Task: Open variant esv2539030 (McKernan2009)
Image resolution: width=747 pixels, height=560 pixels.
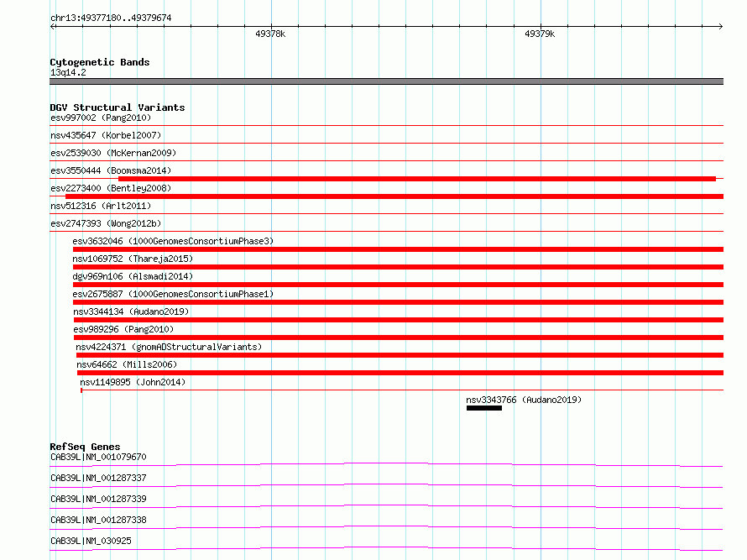Action: click(x=113, y=153)
